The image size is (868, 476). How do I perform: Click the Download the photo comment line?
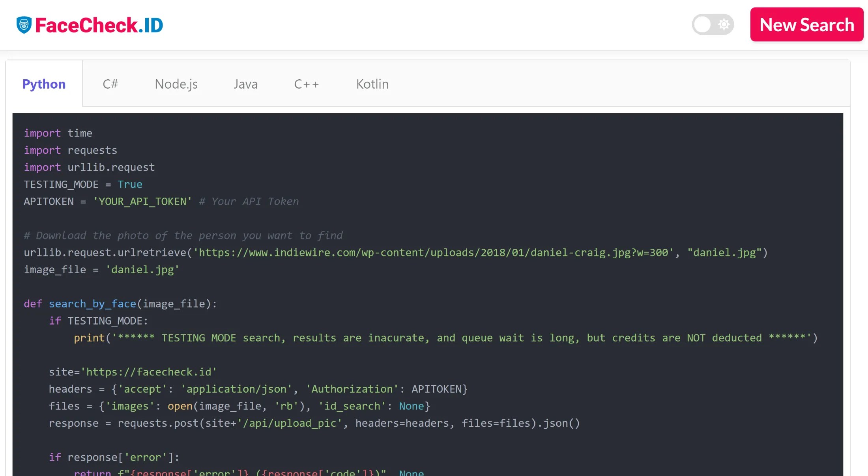coord(183,236)
